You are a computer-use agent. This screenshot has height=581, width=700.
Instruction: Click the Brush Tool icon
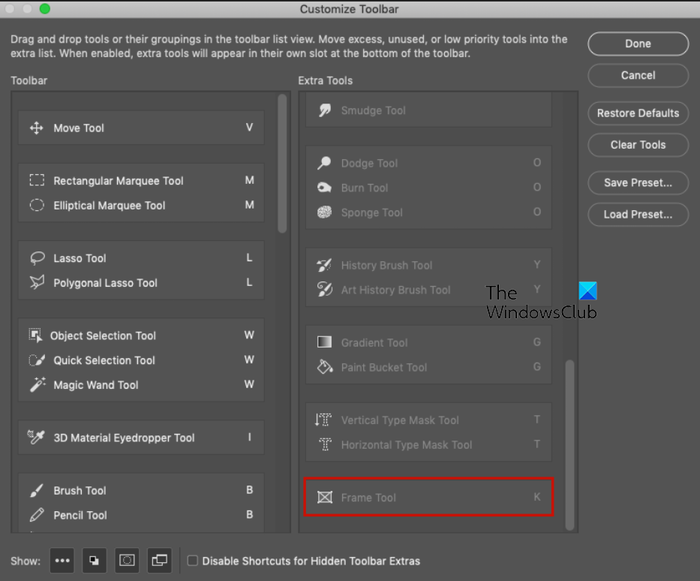pyautogui.click(x=37, y=491)
